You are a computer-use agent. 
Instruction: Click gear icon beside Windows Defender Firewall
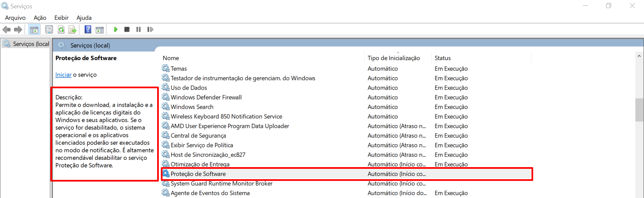pyautogui.click(x=166, y=97)
